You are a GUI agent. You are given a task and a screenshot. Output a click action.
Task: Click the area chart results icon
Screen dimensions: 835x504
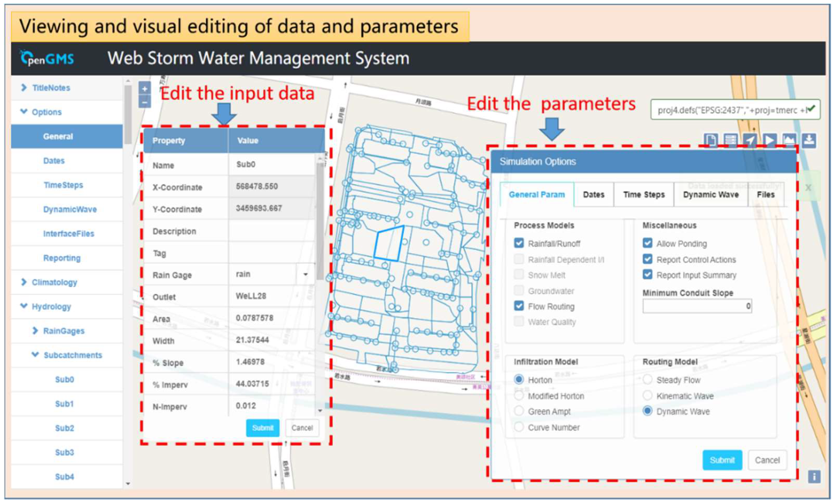789,140
